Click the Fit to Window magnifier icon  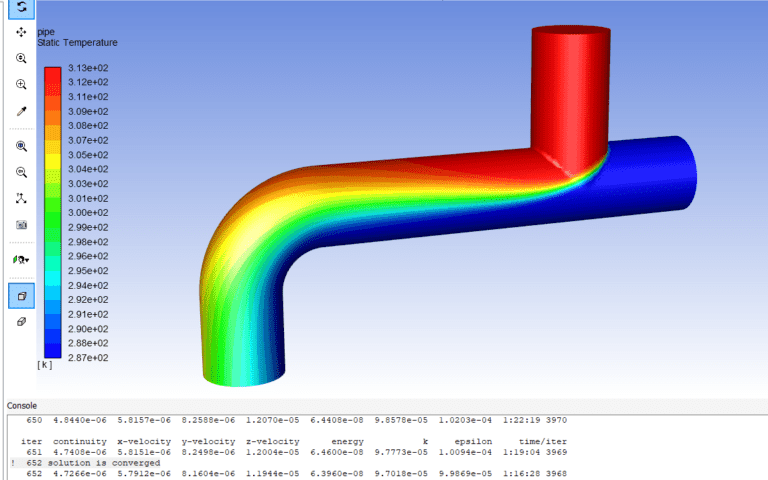pos(21,146)
